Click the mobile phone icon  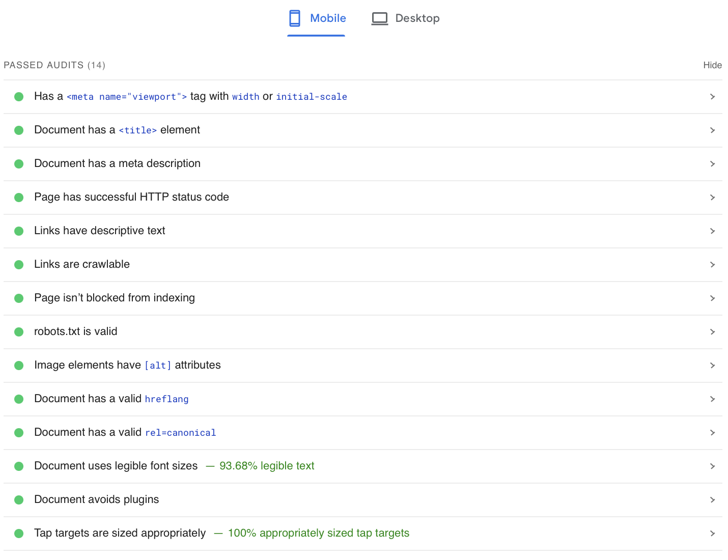294,18
